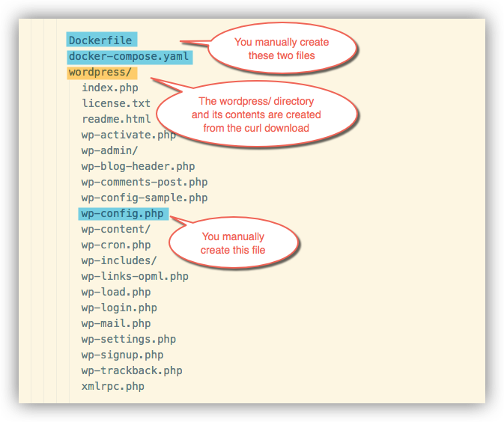This screenshot has width=504, height=422.
Task: Select the highlighted wp-config.php file
Action: (122, 213)
